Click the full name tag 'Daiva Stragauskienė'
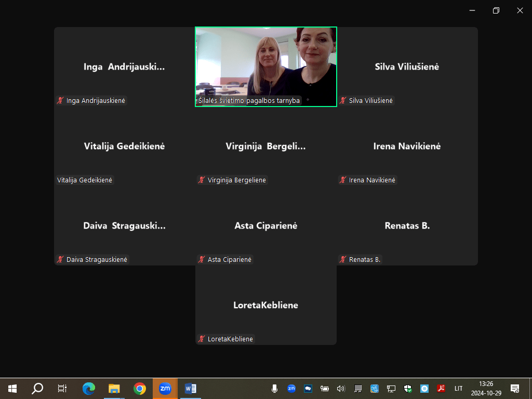Image resolution: width=532 pixels, height=399 pixels. click(x=92, y=260)
